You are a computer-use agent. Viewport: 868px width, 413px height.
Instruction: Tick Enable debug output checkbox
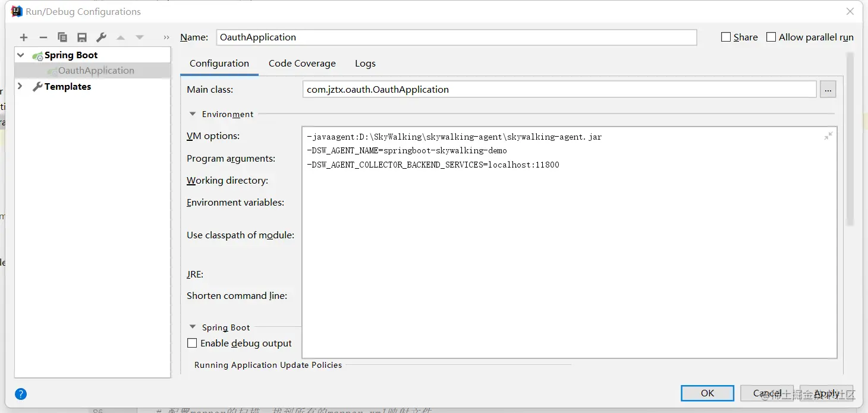pos(192,343)
